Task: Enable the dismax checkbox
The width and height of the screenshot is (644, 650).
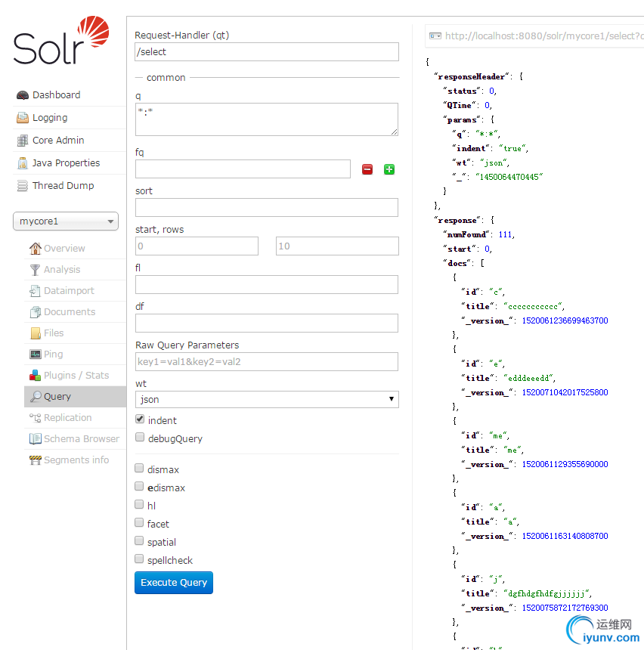Action: pos(139,469)
